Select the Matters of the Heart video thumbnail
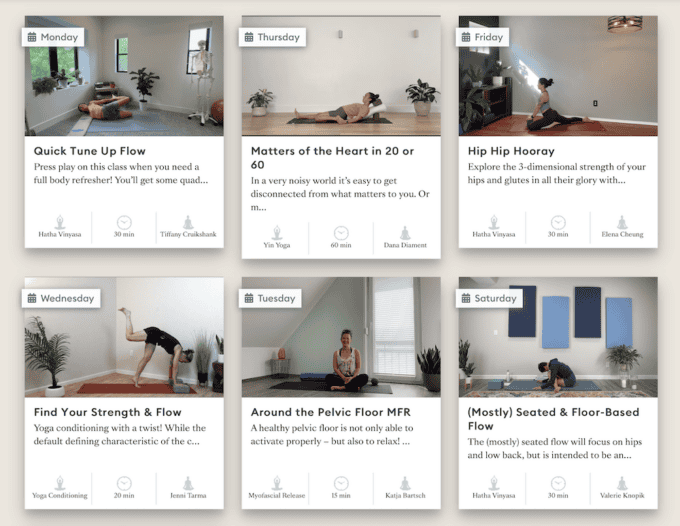The image size is (680, 526). pyautogui.click(x=341, y=76)
